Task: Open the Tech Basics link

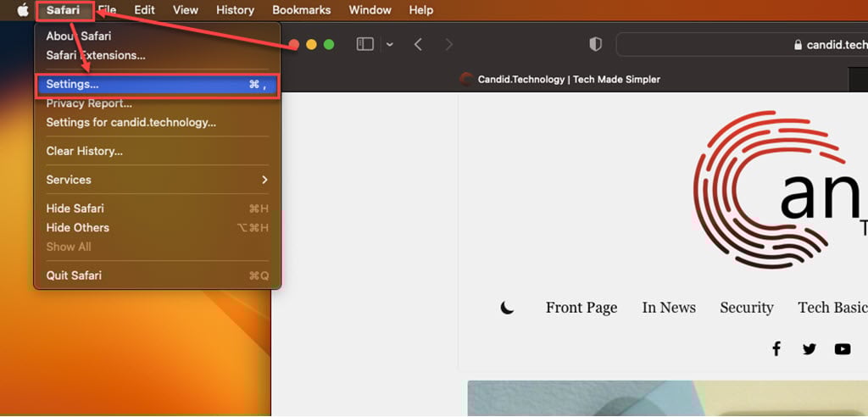Action: [x=832, y=308]
